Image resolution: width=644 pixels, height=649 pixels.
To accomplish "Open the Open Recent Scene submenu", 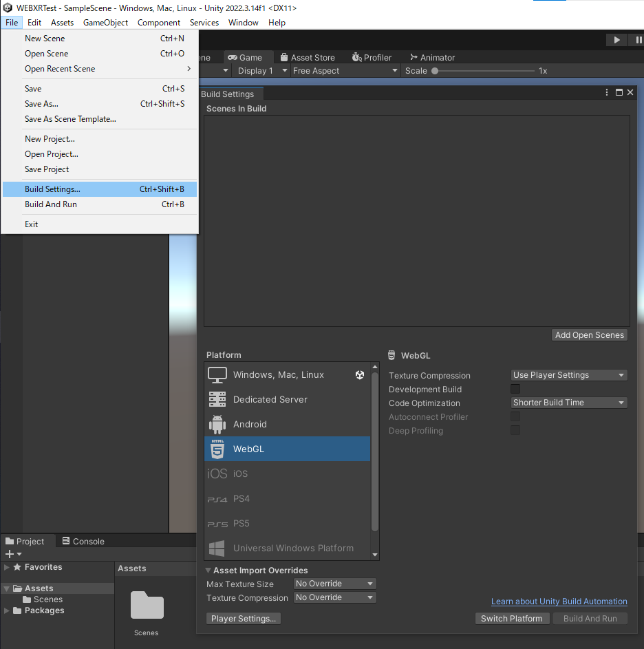I will [99, 69].
